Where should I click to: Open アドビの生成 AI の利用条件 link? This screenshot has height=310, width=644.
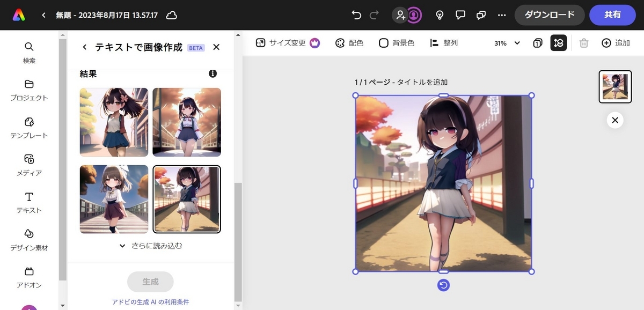150,302
